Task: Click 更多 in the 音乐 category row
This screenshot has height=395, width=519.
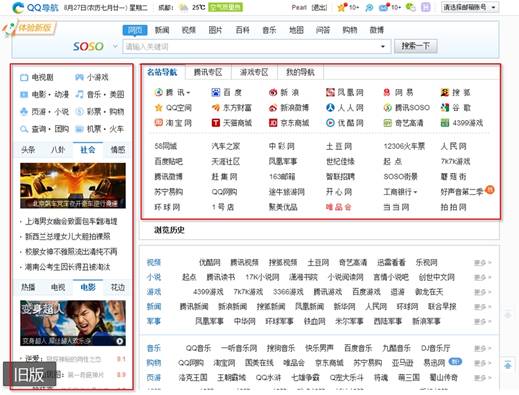Action: 482,348
